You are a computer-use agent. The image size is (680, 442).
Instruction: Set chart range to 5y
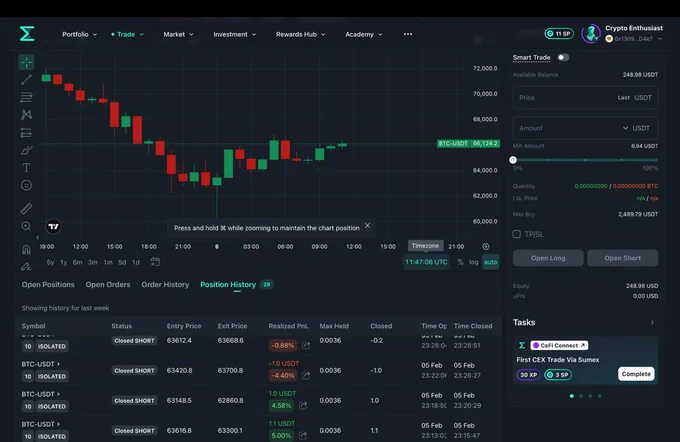pos(50,262)
